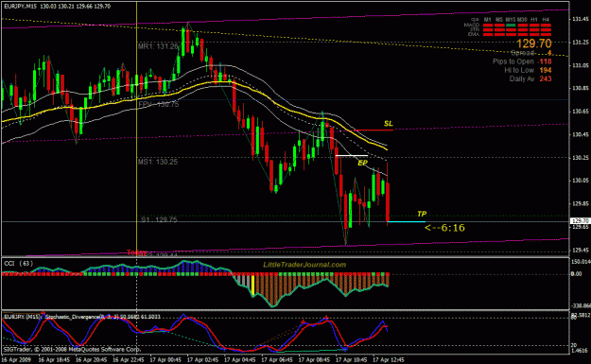
Task: Click the yellow TP text label
Action: (422, 214)
